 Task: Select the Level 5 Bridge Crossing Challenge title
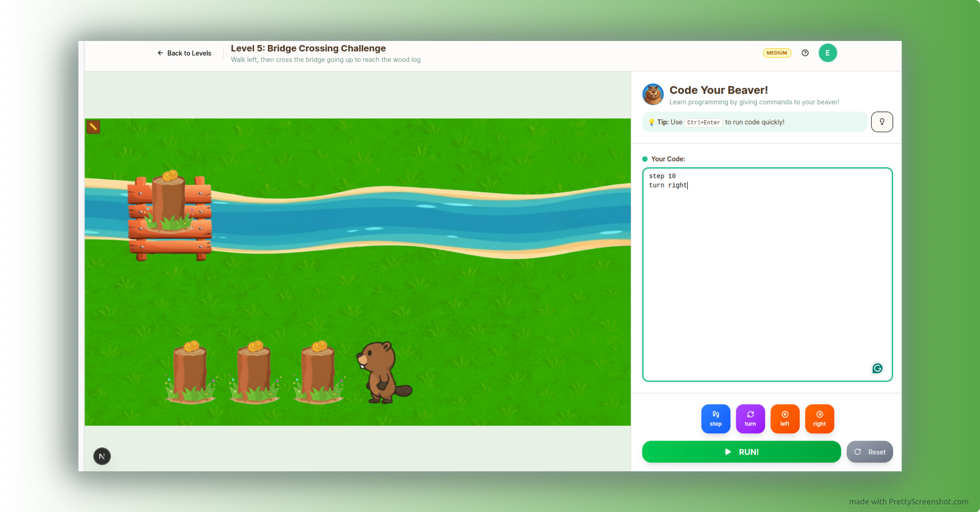[x=308, y=48]
